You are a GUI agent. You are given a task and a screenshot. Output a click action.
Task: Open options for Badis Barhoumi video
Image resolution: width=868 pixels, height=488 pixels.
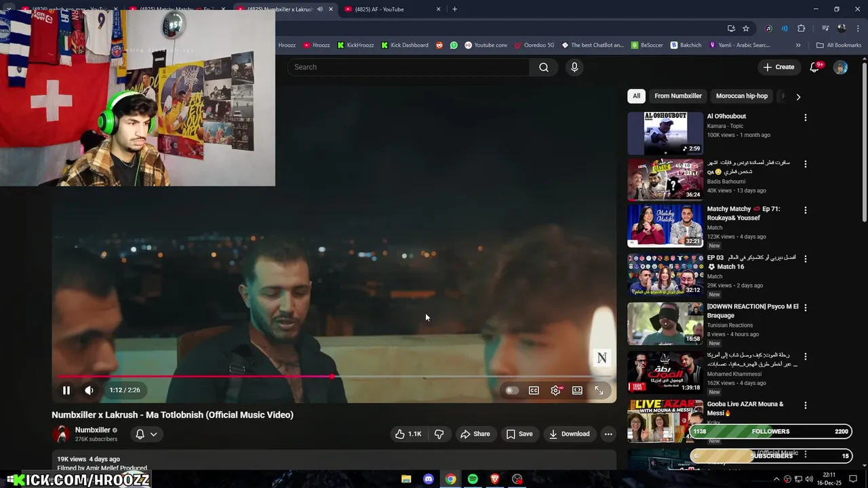806,164
